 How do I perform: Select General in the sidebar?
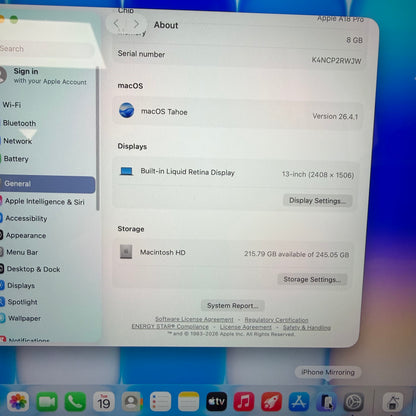coord(47,184)
